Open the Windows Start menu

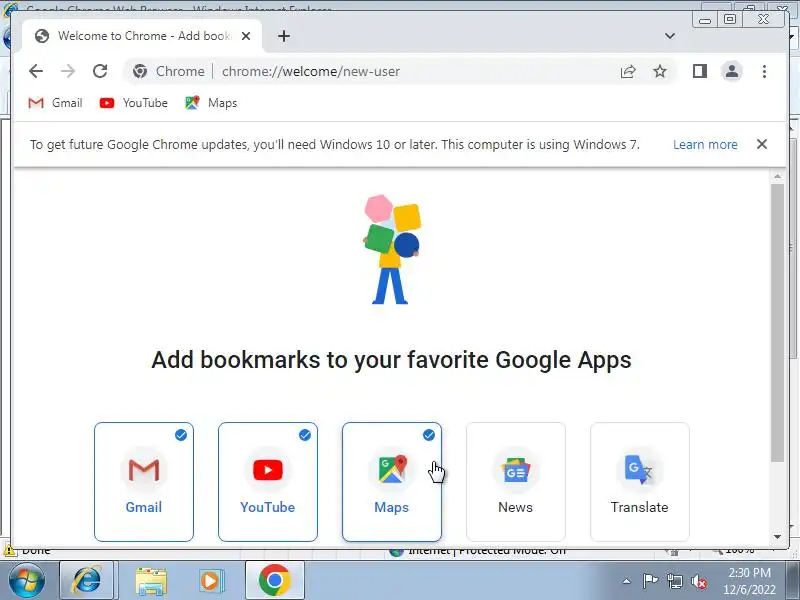tap(26, 581)
